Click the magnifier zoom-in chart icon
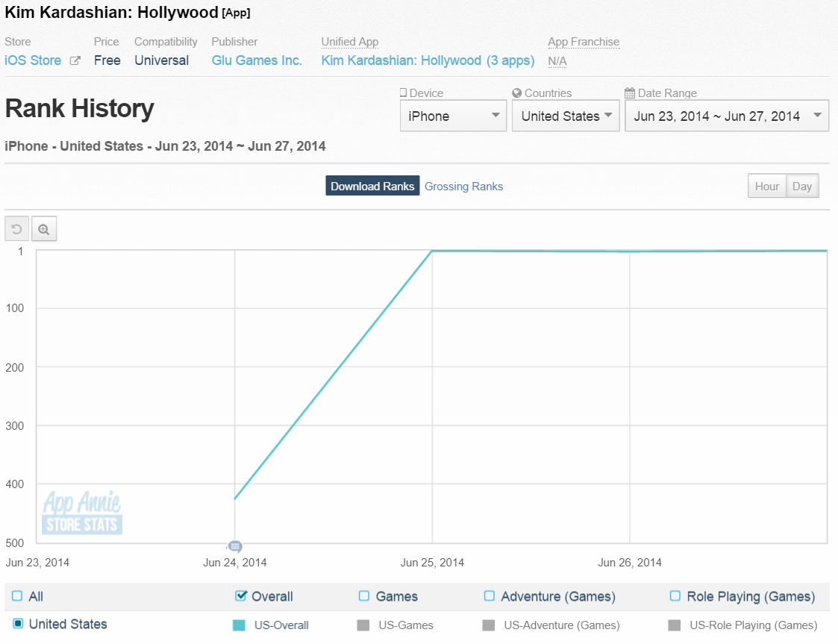Viewport: 838px width, 644px height. [x=44, y=229]
